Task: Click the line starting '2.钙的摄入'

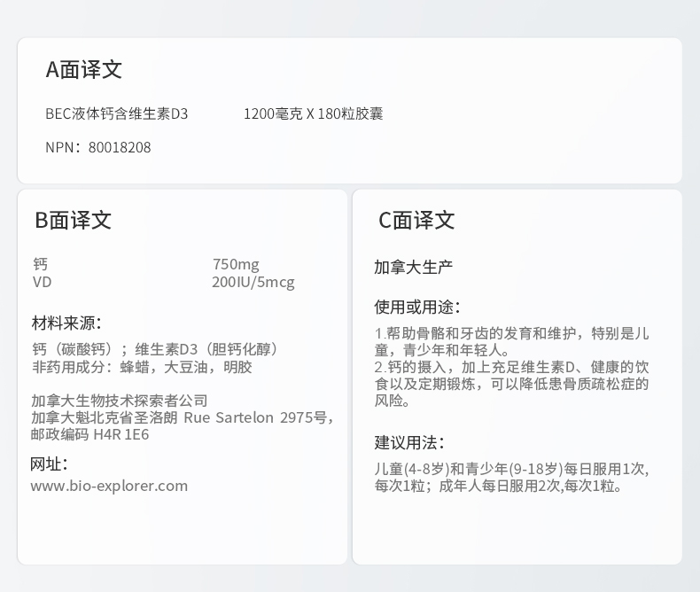Action: (511, 367)
